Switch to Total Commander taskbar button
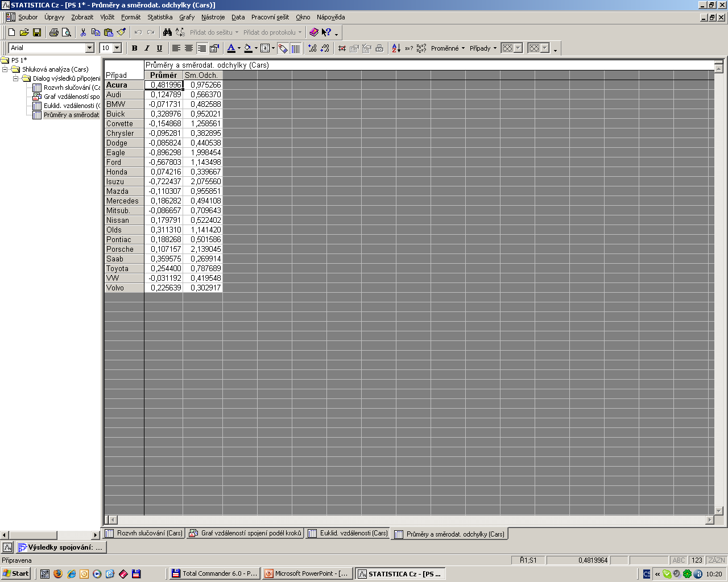This screenshot has height=582, width=728. point(215,573)
